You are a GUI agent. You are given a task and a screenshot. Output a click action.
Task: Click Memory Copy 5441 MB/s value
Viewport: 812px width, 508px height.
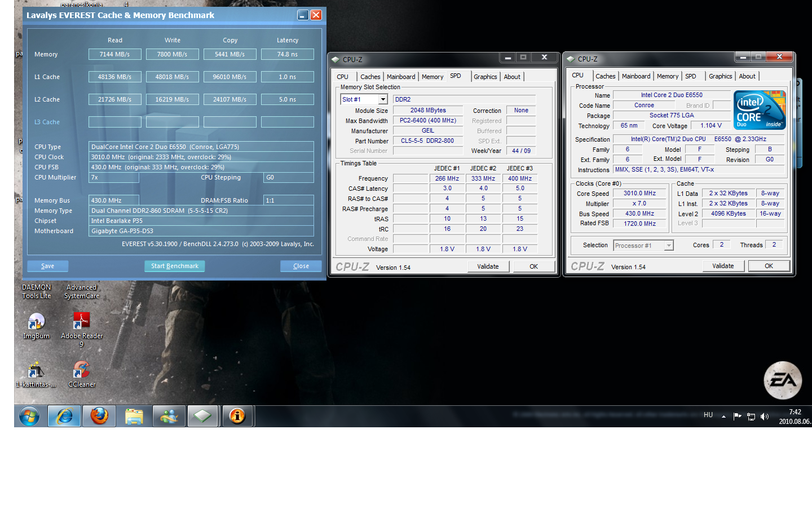tap(230, 54)
